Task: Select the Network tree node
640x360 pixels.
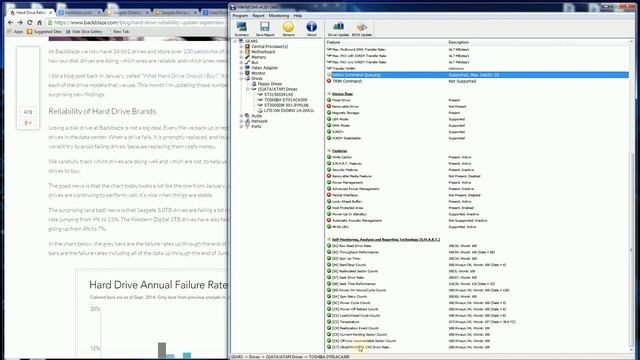Action: pos(259,121)
